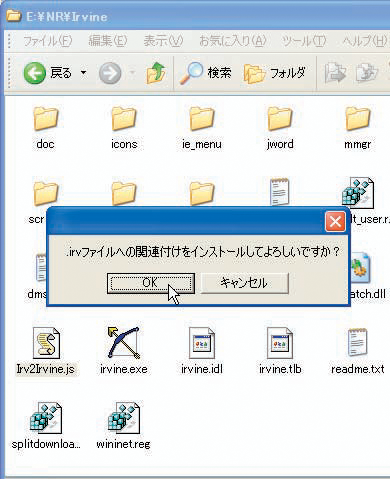Select the irvine.idl file
390x479 pixels.
coord(202,351)
